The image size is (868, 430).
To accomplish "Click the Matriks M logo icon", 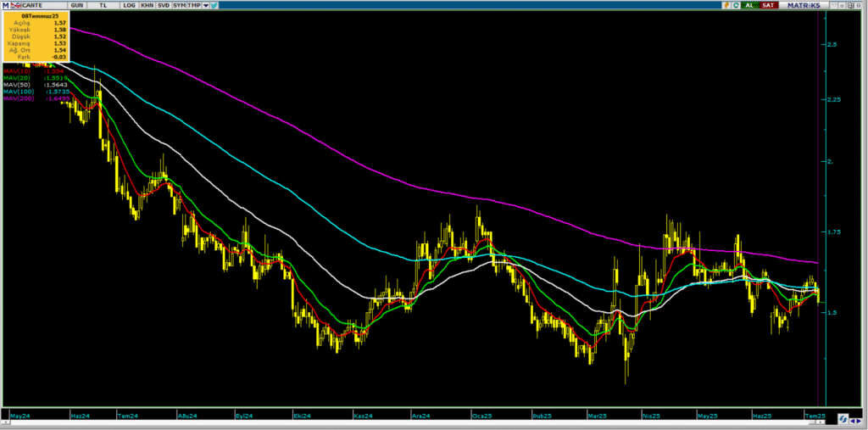I will pyautogui.click(x=5, y=5).
